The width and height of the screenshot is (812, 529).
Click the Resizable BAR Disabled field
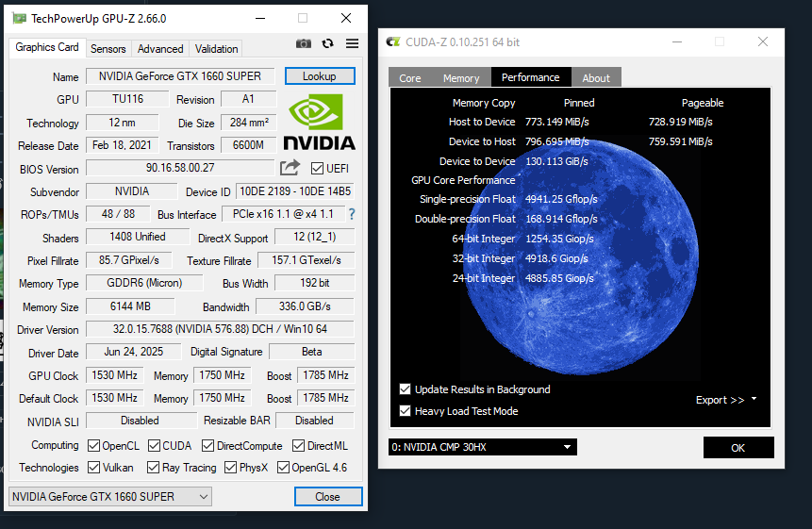coord(315,421)
